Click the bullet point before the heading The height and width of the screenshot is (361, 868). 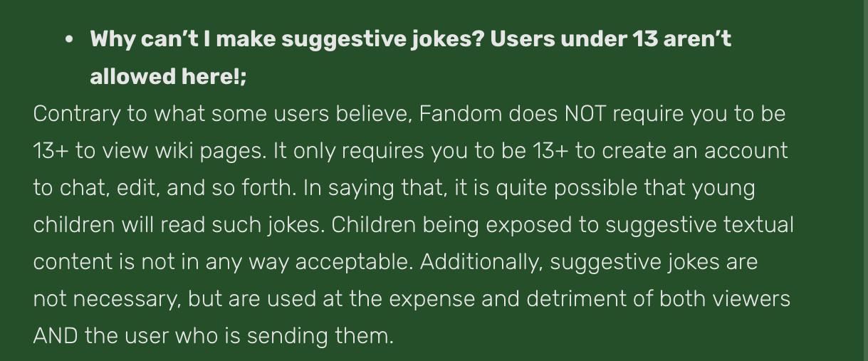tap(69, 40)
